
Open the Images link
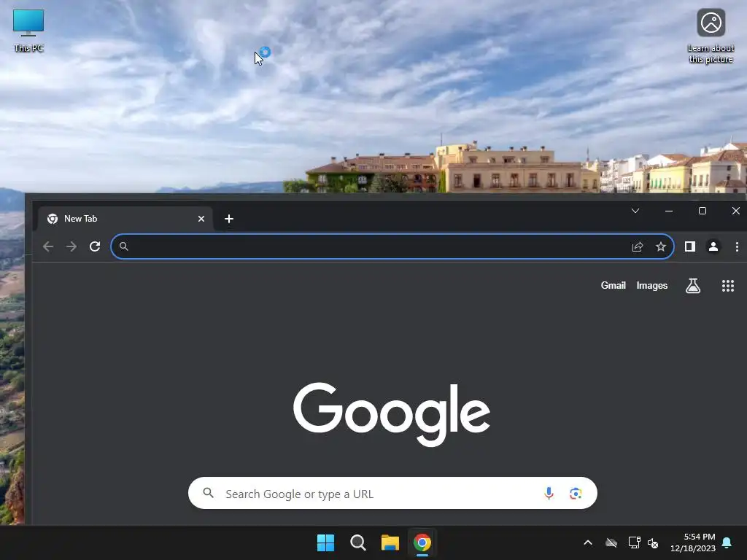click(651, 285)
